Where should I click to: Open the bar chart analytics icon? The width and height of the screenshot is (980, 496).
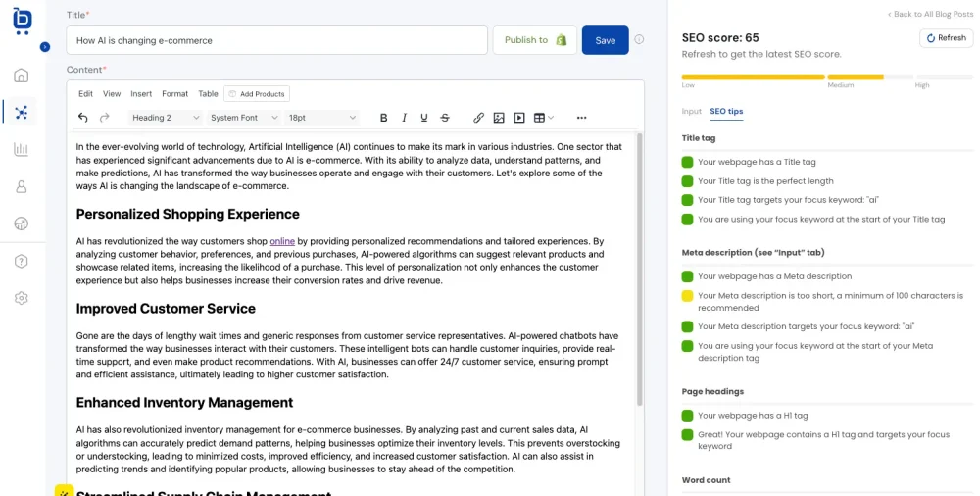pos(22,149)
